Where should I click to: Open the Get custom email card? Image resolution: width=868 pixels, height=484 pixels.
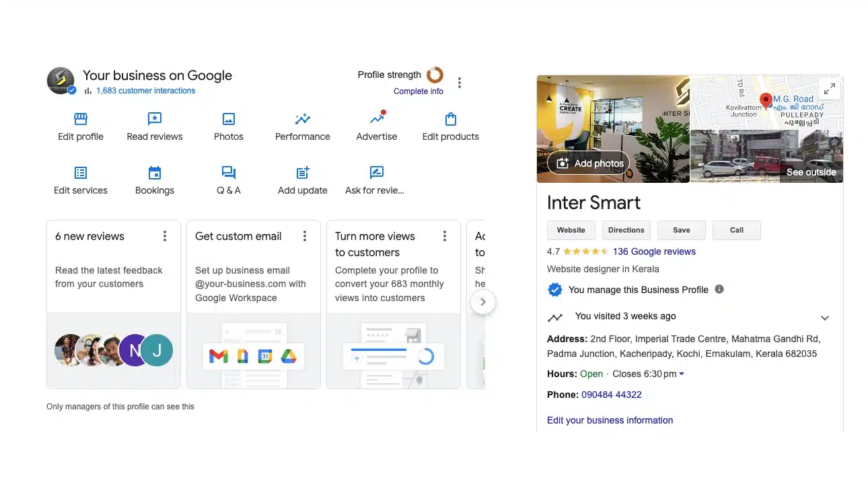[254, 305]
